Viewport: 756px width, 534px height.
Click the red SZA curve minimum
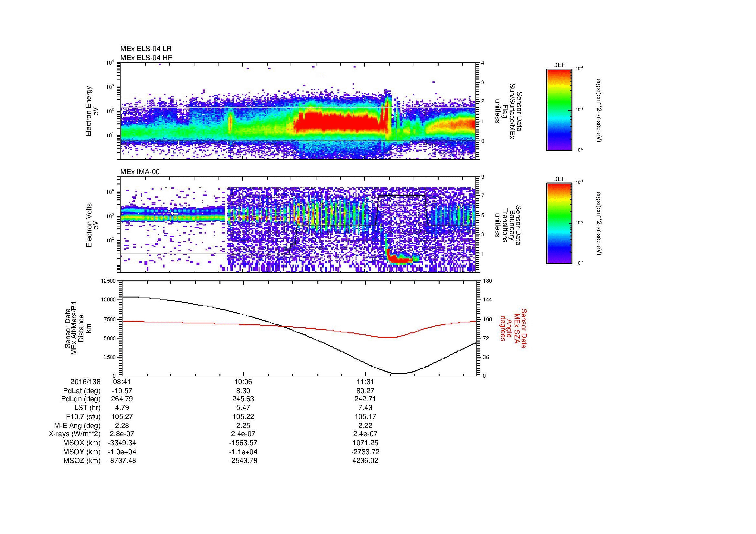(387, 337)
